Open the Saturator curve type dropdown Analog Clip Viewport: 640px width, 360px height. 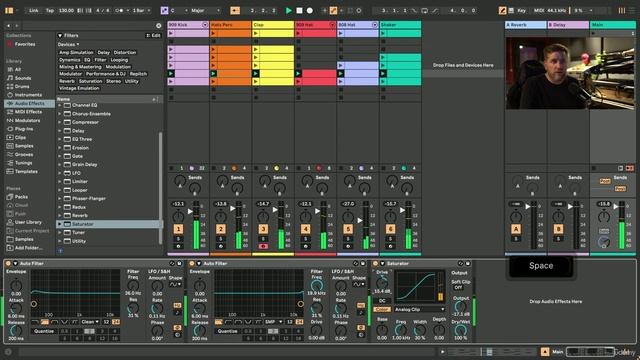pyautogui.click(x=419, y=309)
